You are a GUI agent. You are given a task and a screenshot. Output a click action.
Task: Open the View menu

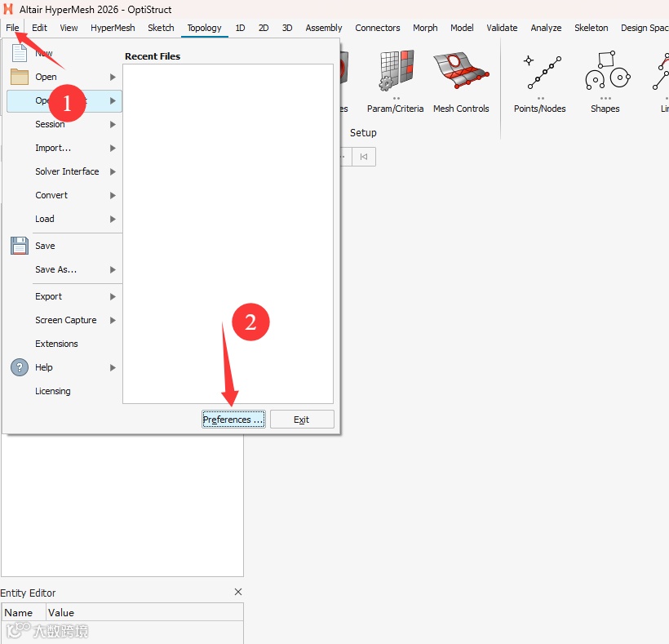(69, 28)
